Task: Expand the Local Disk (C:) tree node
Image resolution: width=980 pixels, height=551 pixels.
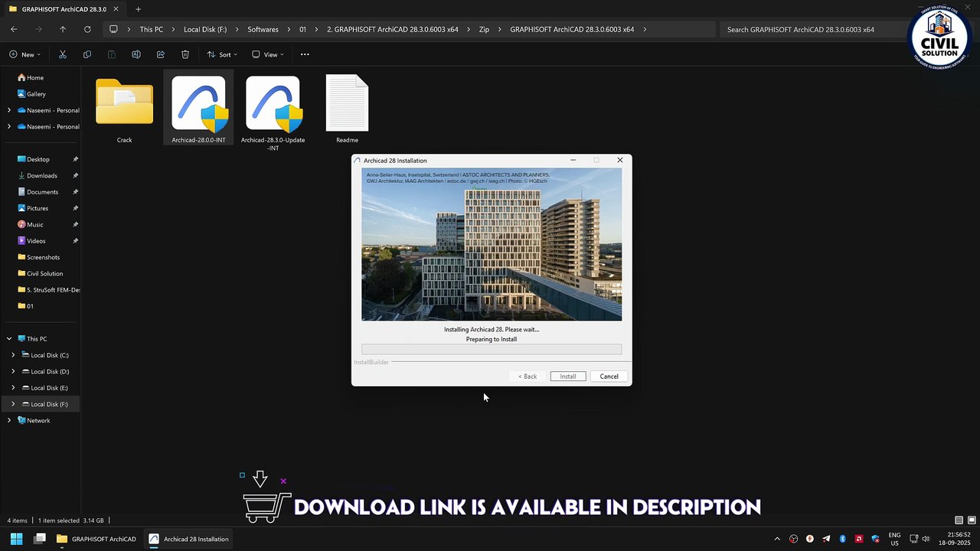Action: [13, 355]
